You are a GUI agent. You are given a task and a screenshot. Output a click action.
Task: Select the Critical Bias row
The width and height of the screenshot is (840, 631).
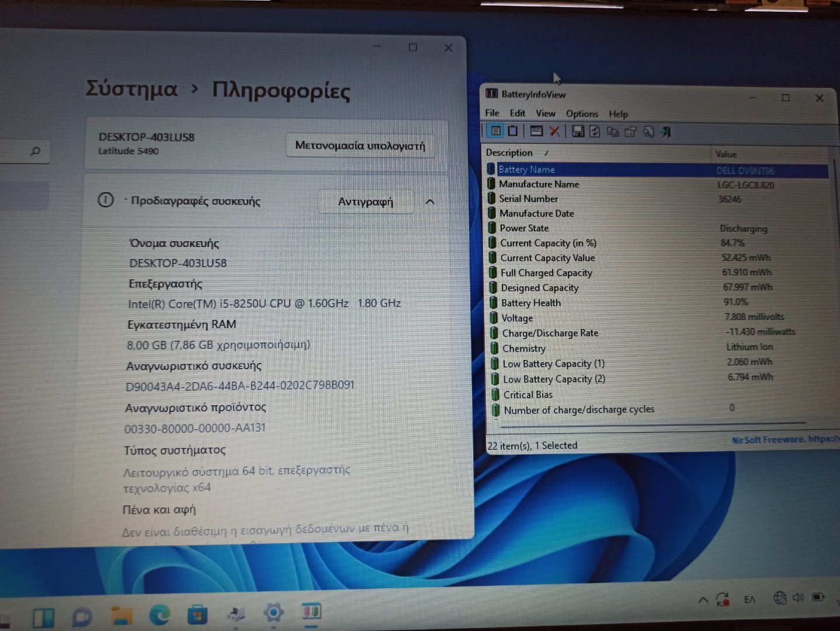662,394
